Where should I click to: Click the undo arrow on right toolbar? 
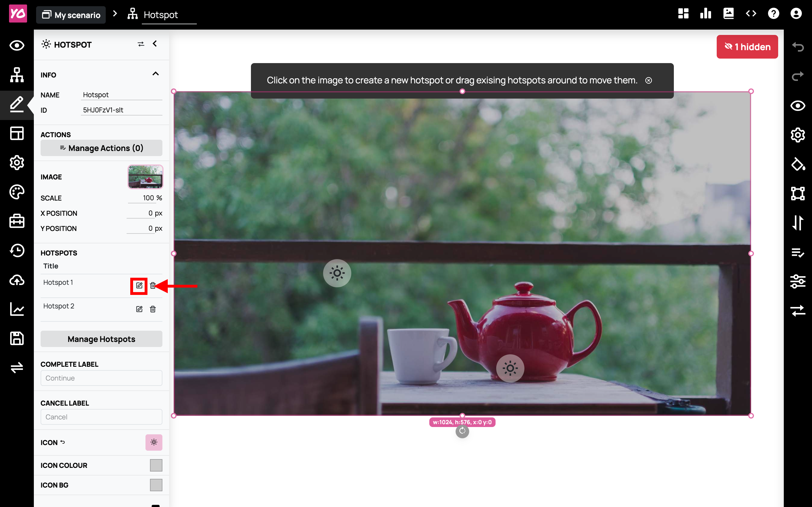click(x=798, y=47)
